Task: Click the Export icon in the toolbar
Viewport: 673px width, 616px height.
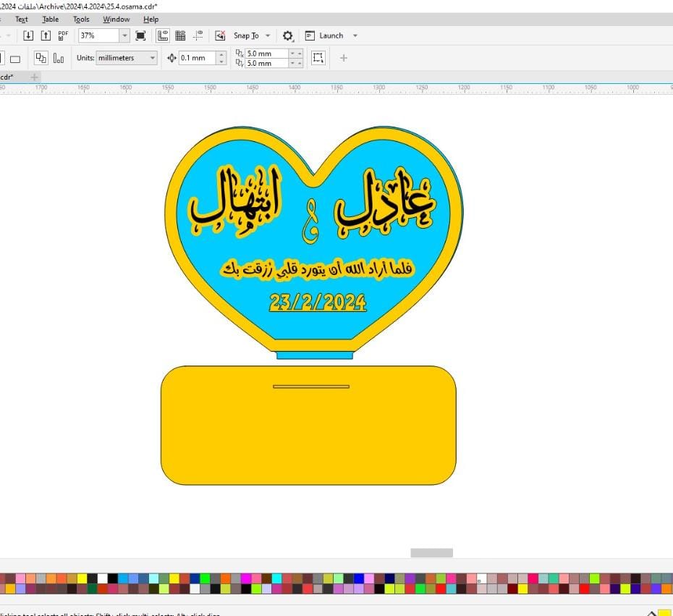Action: point(46,35)
